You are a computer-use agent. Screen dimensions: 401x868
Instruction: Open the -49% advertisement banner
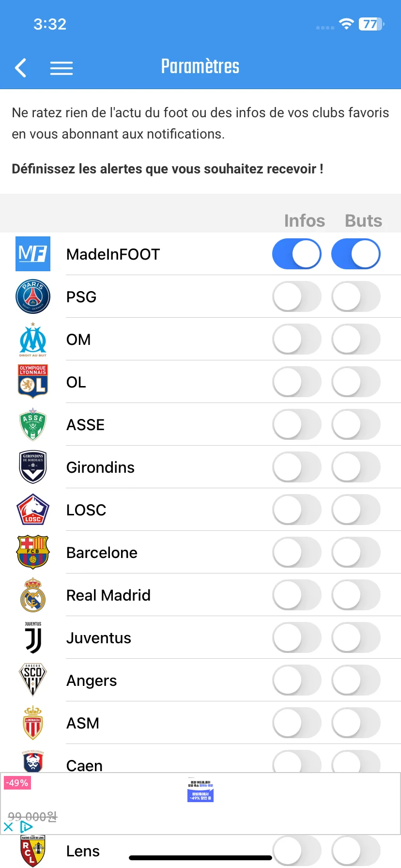[x=200, y=804]
